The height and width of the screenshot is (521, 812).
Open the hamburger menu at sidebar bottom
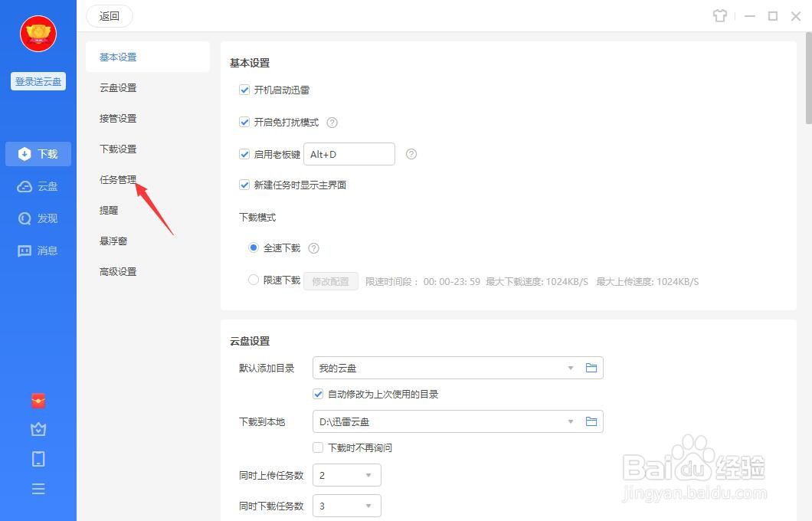pyautogui.click(x=38, y=488)
